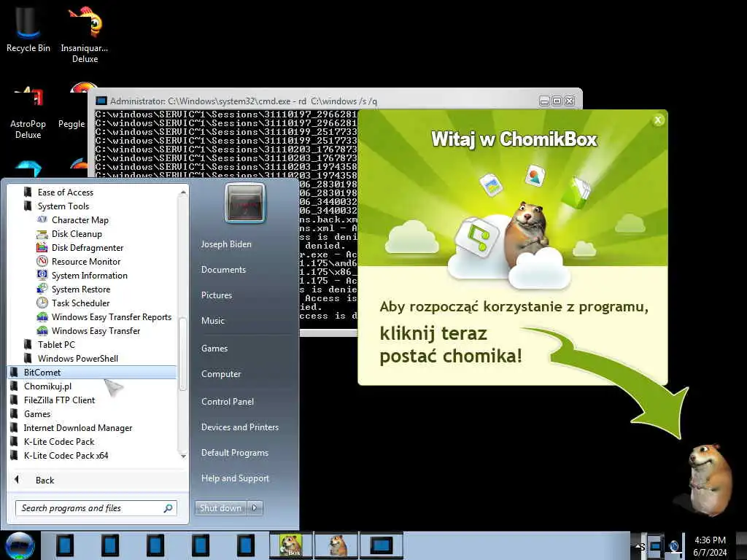Open Devices and Printers
The width and height of the screenshot is (747, 560).
click(240, 427)
